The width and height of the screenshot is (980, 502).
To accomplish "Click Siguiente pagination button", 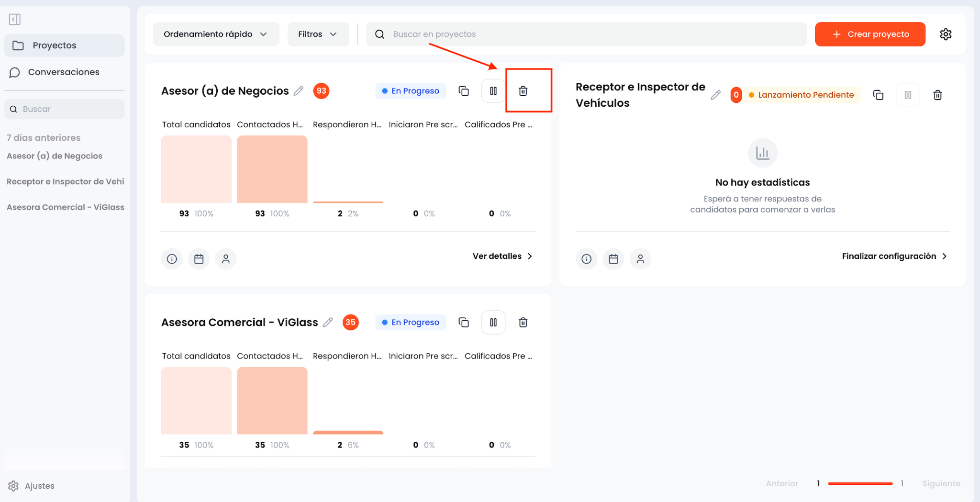I will (941, 483).
